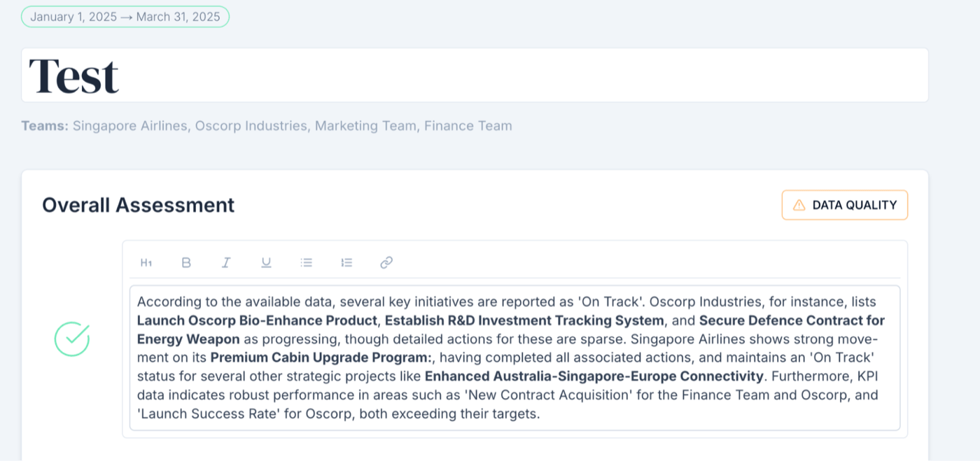Click the Overall Assessment heading
This screenshot has height=461, width=980.
[139, 205]
